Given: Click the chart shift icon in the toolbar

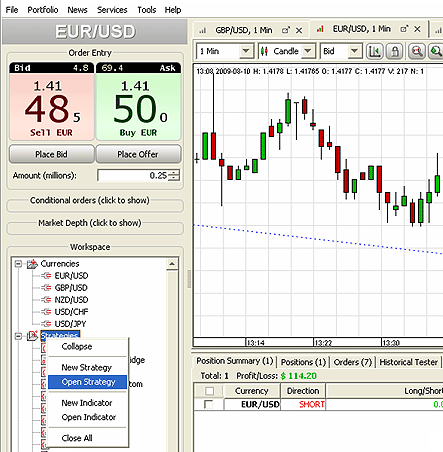Looking at the screenshot, I should point(374,51).
